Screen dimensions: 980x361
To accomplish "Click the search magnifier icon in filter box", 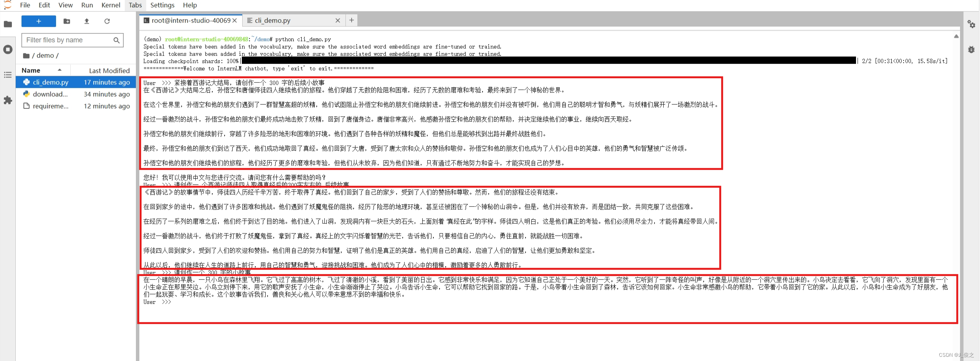I will (x=117, y=40).
